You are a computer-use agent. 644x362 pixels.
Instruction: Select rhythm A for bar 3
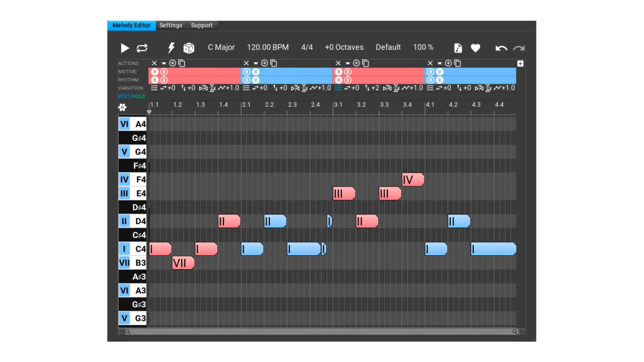[x=339, y=80]
